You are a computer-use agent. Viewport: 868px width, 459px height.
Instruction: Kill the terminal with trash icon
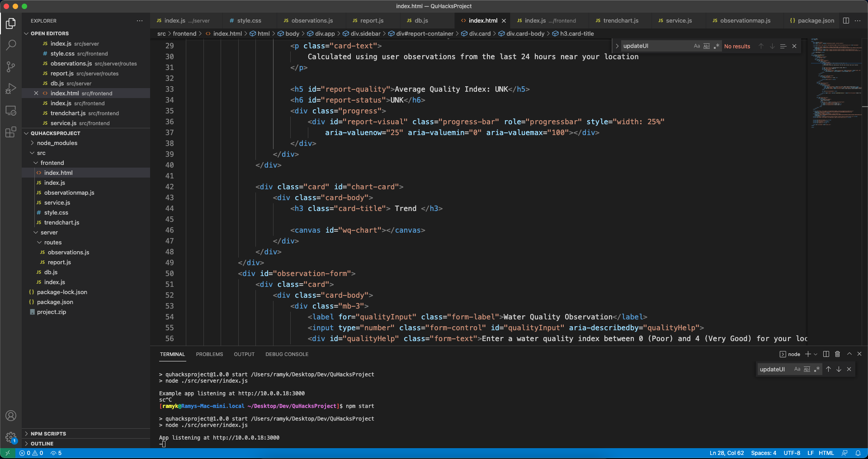point(837,354)
